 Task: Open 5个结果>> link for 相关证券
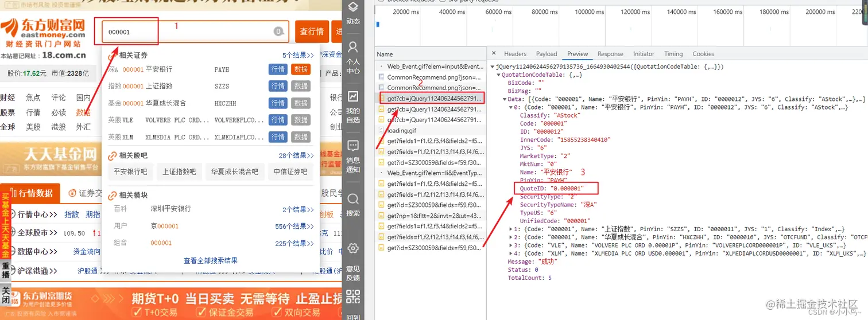298,56
